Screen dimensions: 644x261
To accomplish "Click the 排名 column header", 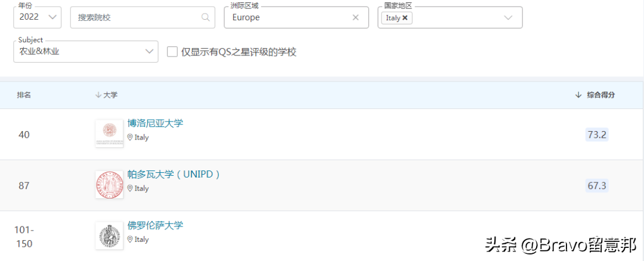I will tap(24, 95).
